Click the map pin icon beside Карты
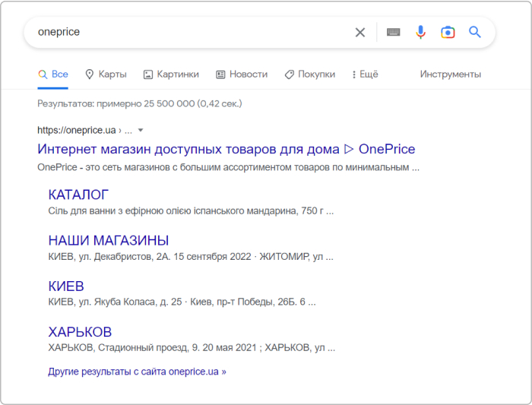The image size is (532, 405). click(x=89, y=74)
